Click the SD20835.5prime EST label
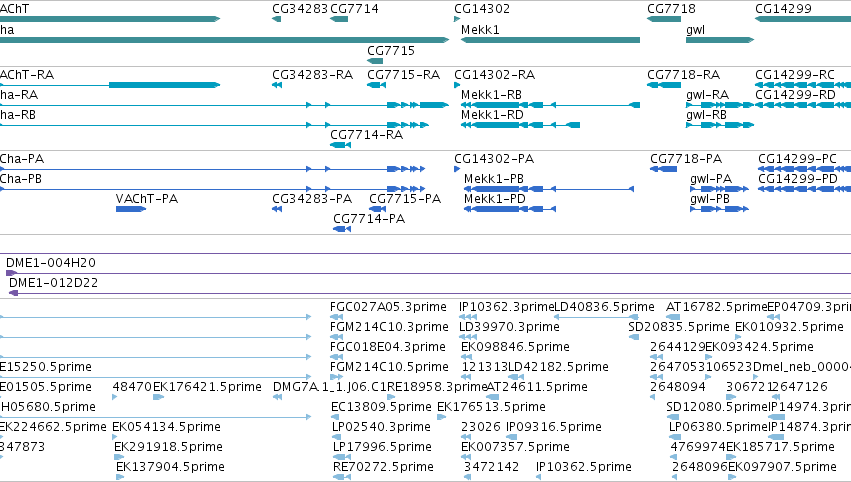Image resolution: width=851 pixels, height=482 pixels. click(678, 327)
